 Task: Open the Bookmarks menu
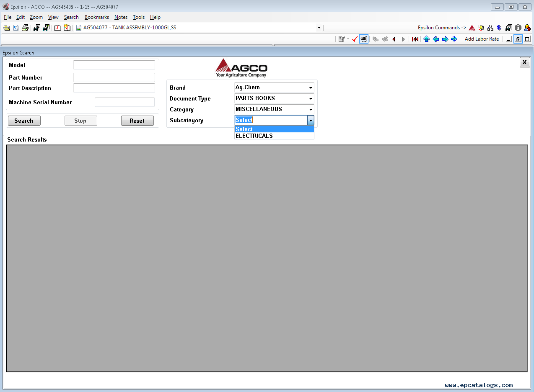(97, 17)
